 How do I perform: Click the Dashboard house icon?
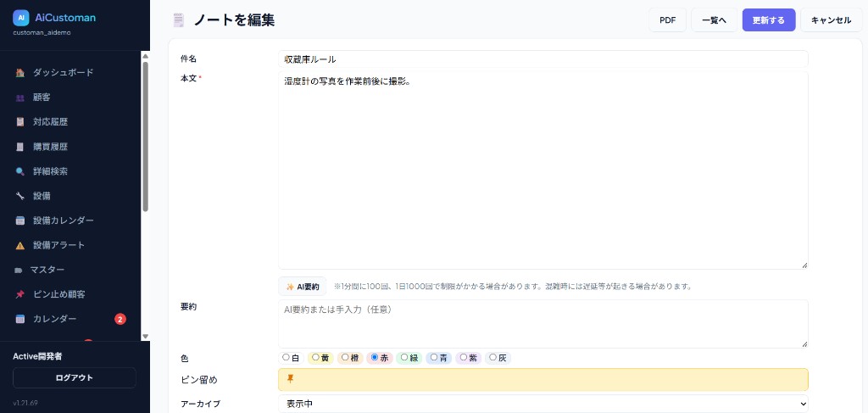coord(20,73)
